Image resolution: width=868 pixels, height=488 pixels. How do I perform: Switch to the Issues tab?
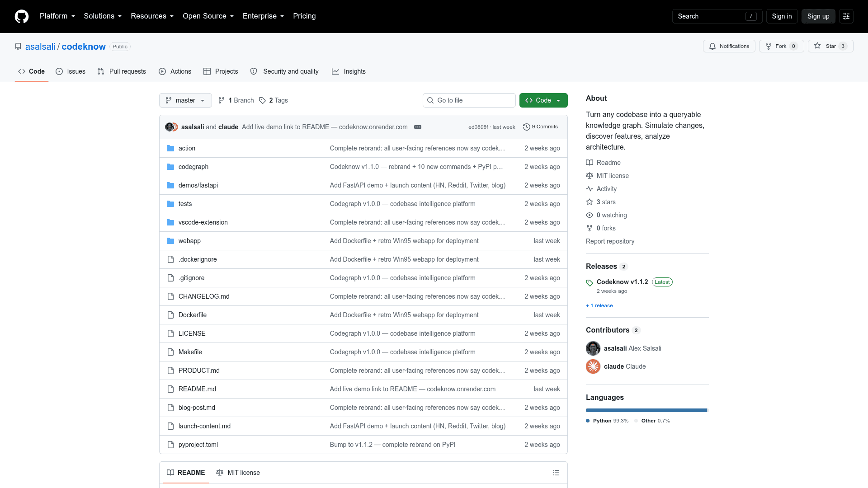click(x=71, y=71)
